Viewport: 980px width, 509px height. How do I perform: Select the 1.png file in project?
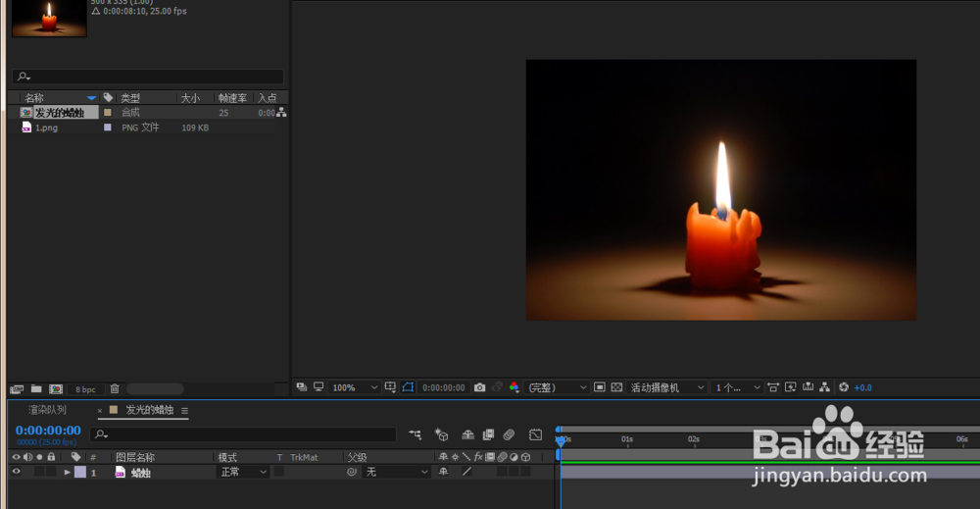tap(46, 127)
